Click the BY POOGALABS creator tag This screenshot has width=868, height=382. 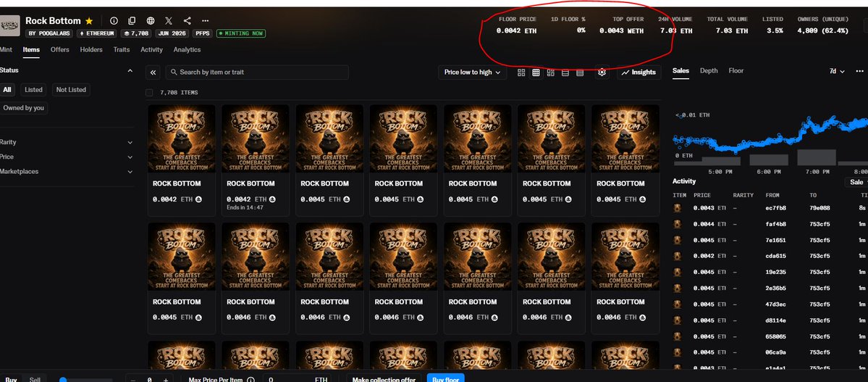[x=50, y=33]
